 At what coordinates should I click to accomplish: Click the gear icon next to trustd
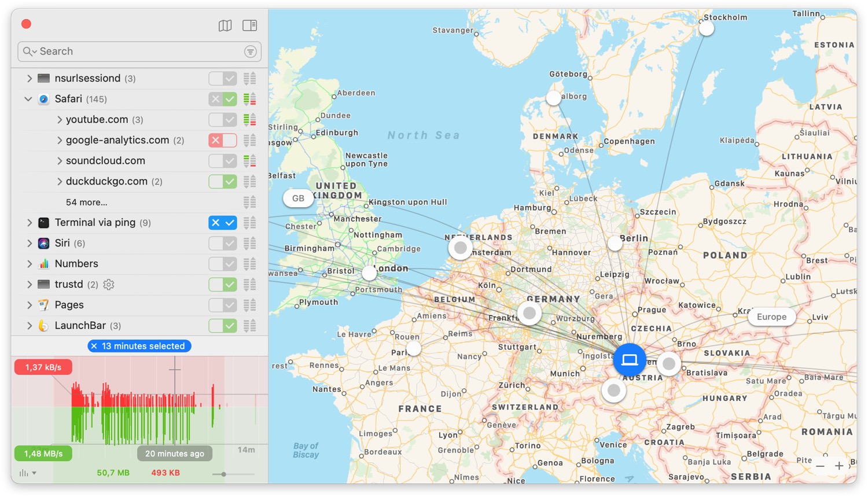point(109,284)
